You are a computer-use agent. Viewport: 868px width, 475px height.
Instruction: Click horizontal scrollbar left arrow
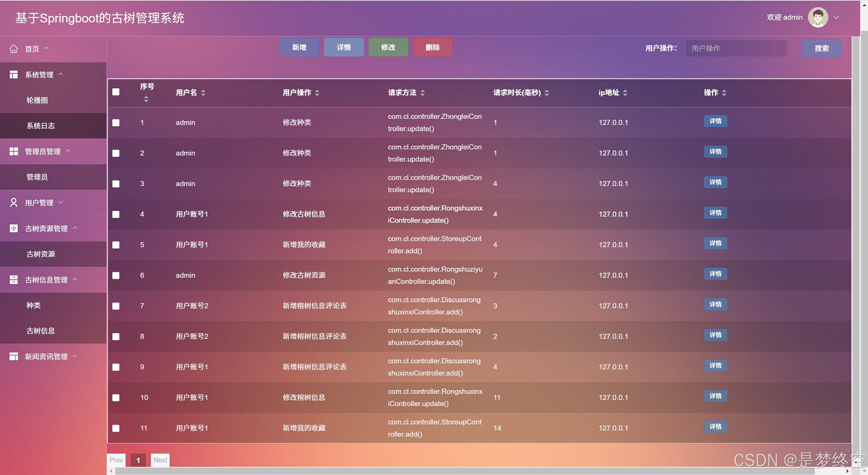click(x=111, y=471)
